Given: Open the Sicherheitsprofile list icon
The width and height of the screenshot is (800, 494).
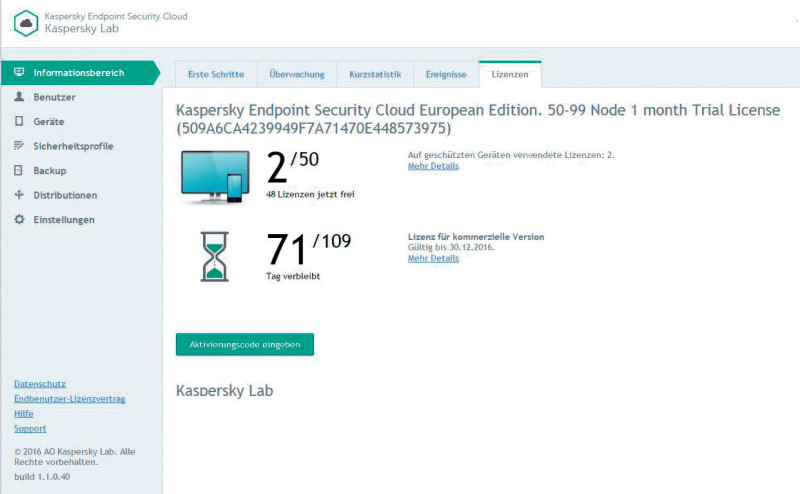Looking at the screenshot, I should pos(19,145).
